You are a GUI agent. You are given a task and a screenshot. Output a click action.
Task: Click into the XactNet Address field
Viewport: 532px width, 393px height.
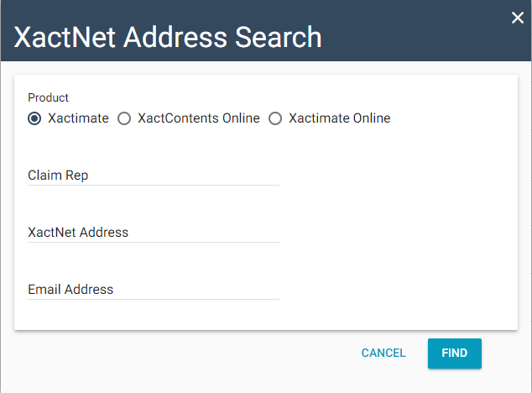click(153, 232)
